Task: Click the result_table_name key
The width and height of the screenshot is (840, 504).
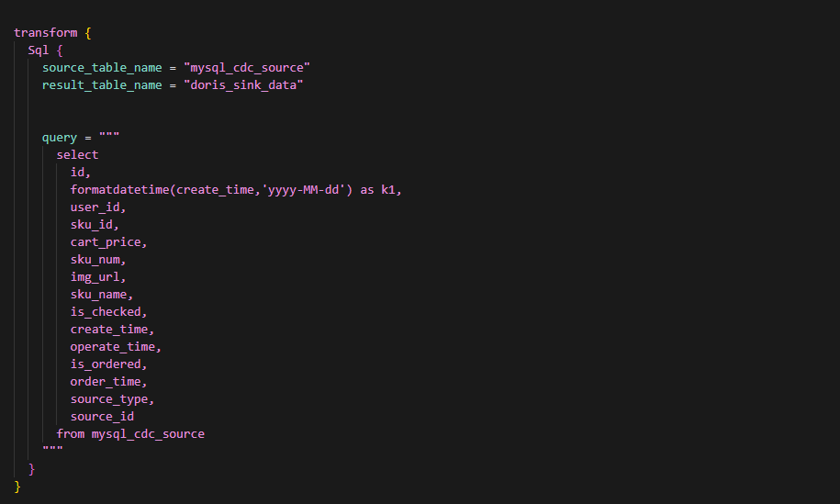Action: click(102, 85)
